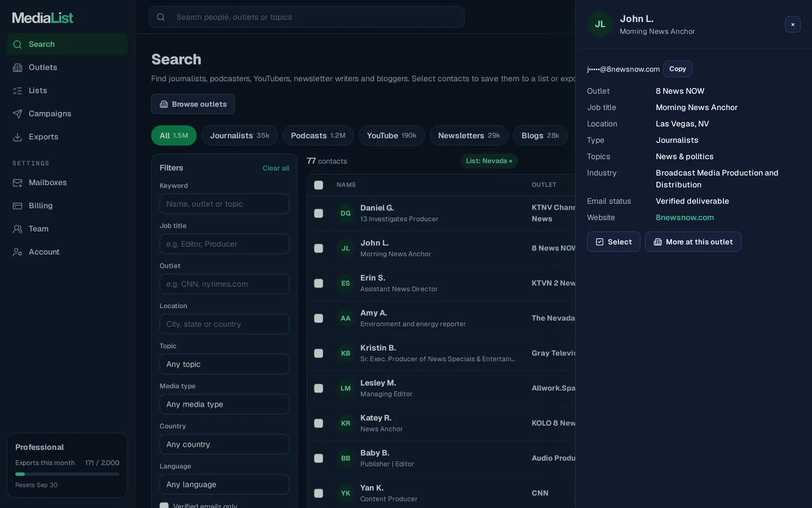This screenshot has height=508, width=812.
Task: Check the box for Amy A.
Action: pyautogui.click(x=319, y=318)
